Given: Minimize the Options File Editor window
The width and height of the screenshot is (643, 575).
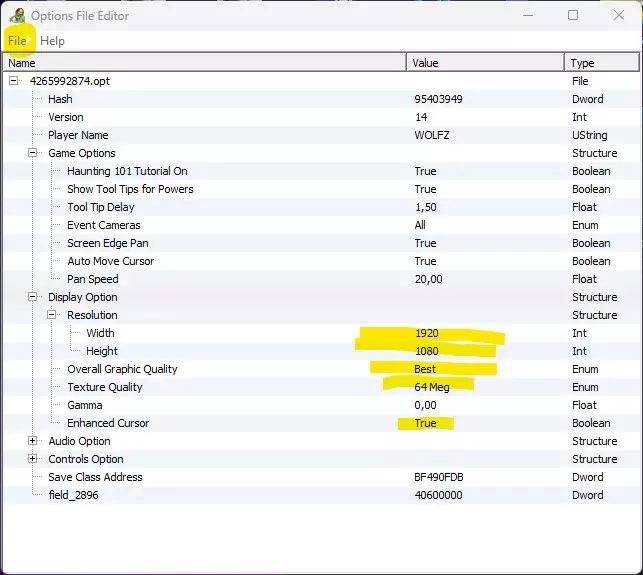Looking at the screenshot, I should (528, 16).
